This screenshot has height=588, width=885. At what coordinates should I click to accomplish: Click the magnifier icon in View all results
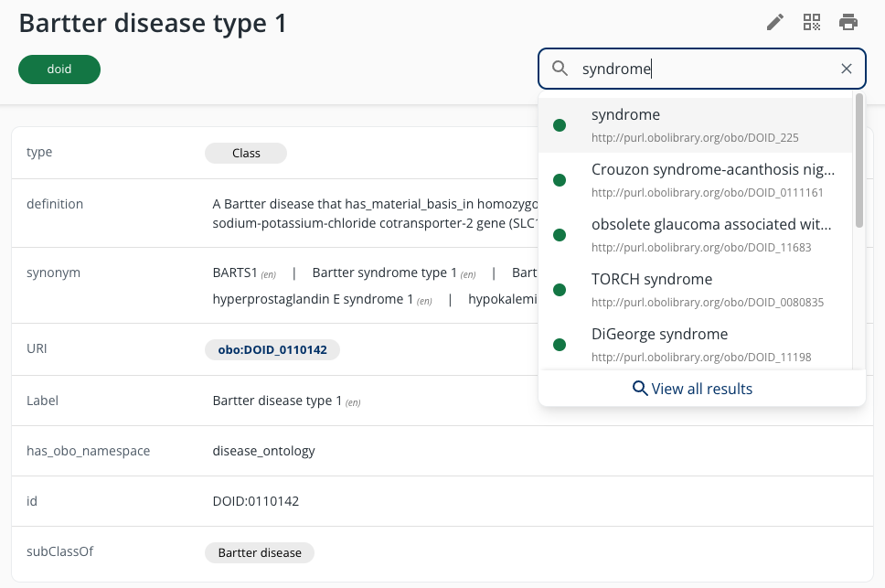tap(640, 389)
